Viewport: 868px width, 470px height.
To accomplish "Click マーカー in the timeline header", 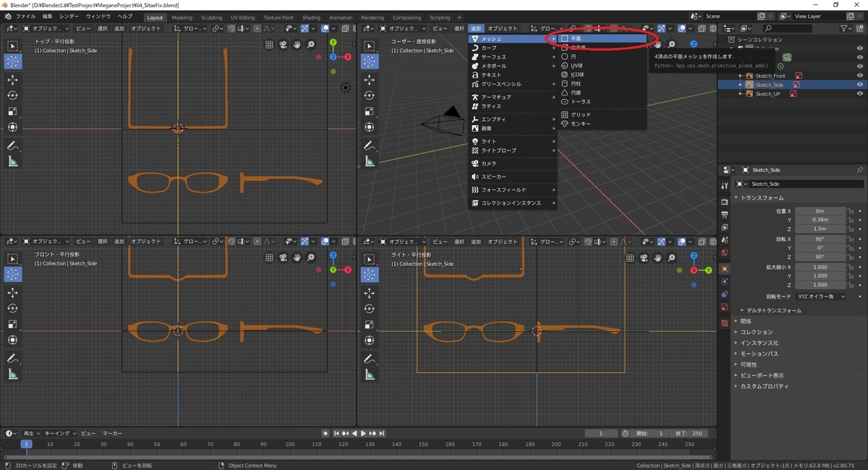I will tap(111, 433).
